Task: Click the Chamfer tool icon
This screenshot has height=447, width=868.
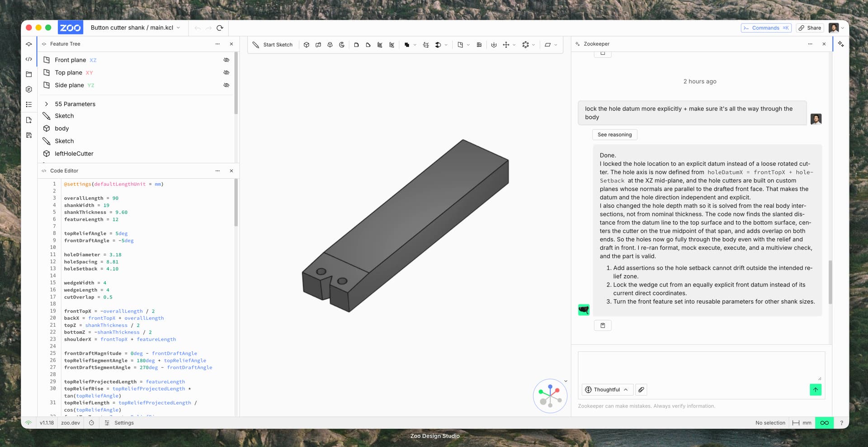Action: coord(368,45)
